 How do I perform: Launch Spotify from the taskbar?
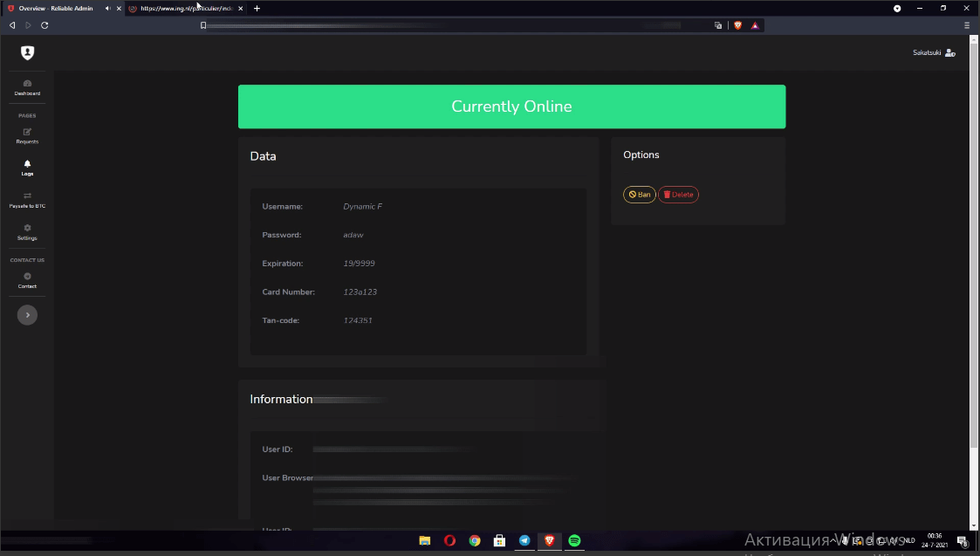click(x=574, y=540)
